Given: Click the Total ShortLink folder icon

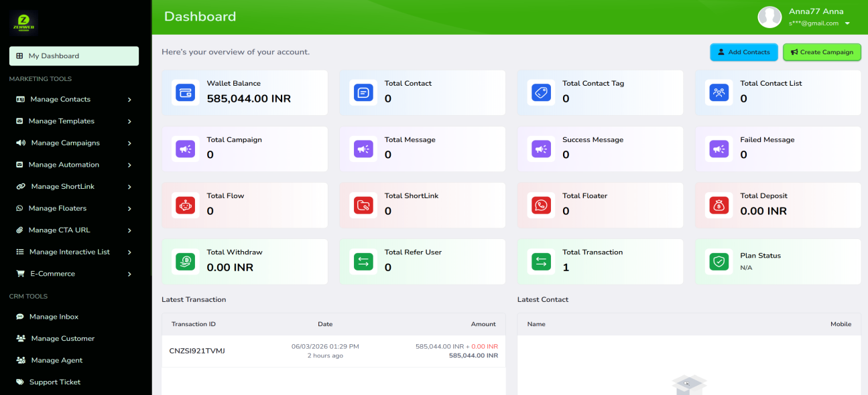Looking at the screenshot, I should pos(363,205).
